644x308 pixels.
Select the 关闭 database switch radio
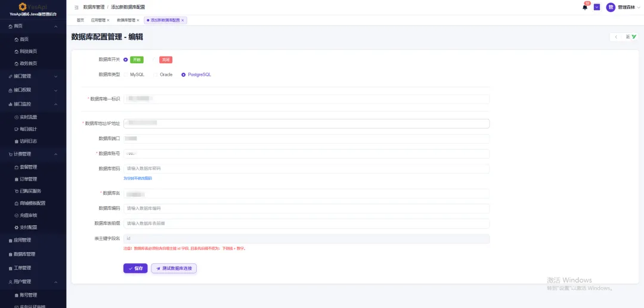(155, 60)
